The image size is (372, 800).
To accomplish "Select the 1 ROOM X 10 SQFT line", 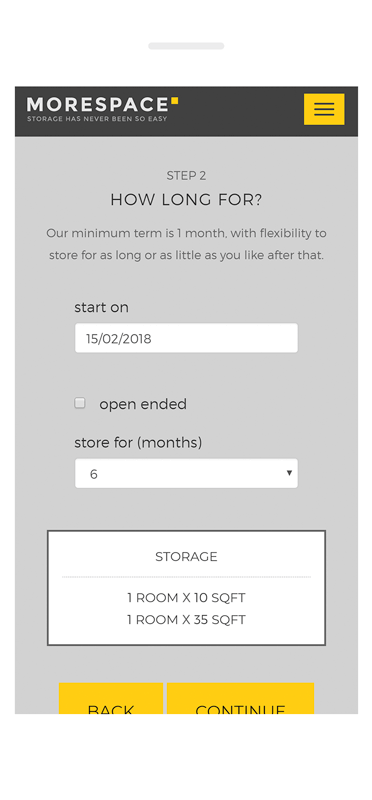I will click(186, 597).
